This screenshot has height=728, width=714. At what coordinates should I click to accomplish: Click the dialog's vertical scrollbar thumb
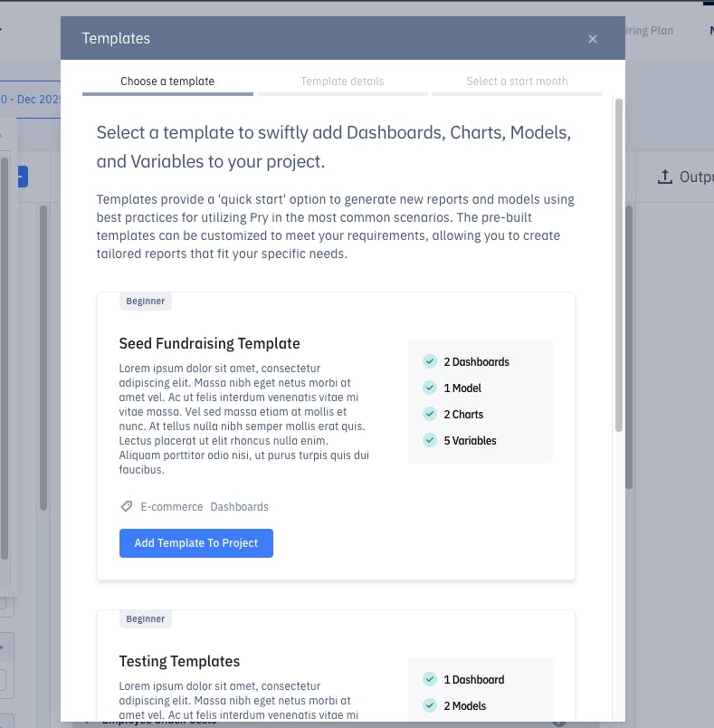click(x=618, y=265)
